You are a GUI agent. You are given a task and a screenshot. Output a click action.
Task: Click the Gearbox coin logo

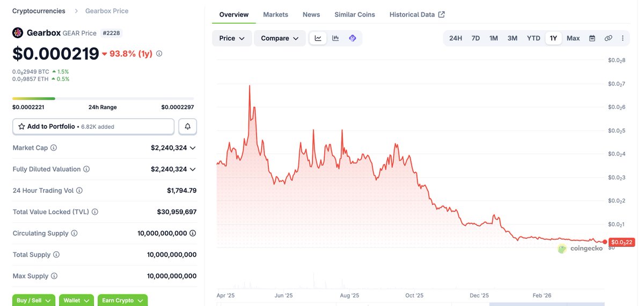click(18, 33)
